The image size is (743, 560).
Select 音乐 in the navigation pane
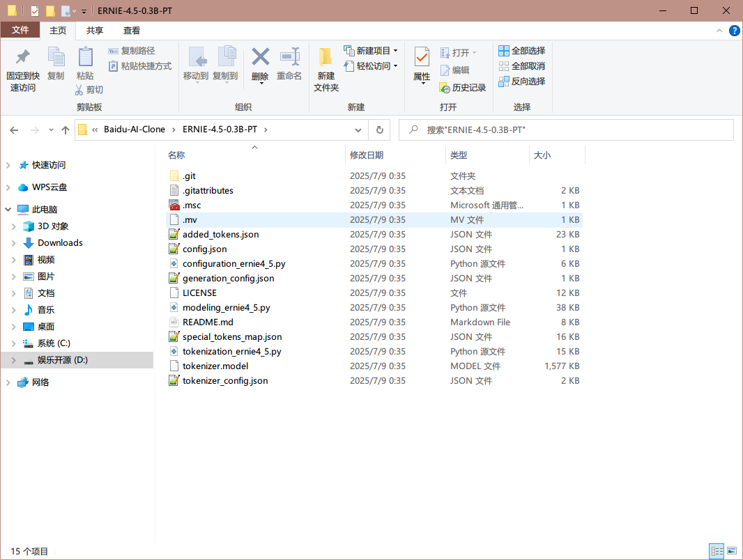[x=46, y=310]
